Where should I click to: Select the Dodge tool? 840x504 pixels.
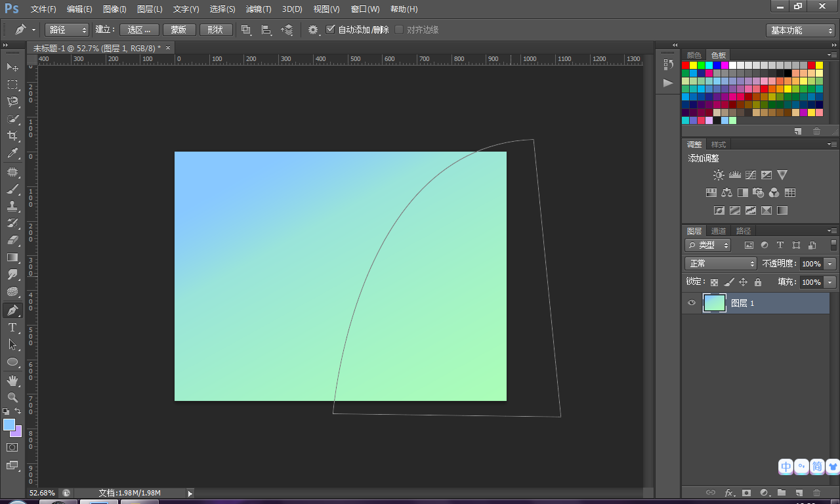pos(12,274)
